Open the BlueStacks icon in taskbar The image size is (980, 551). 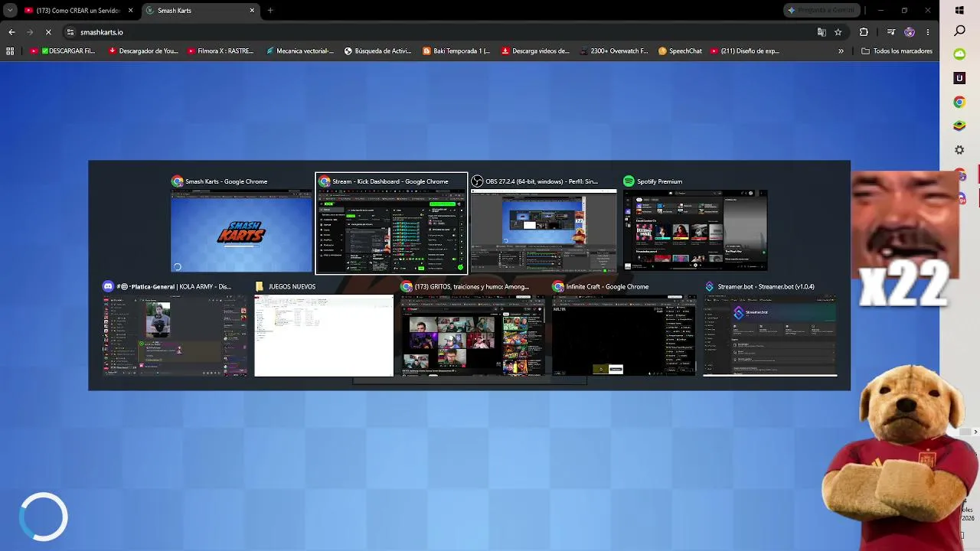point(959,126)
